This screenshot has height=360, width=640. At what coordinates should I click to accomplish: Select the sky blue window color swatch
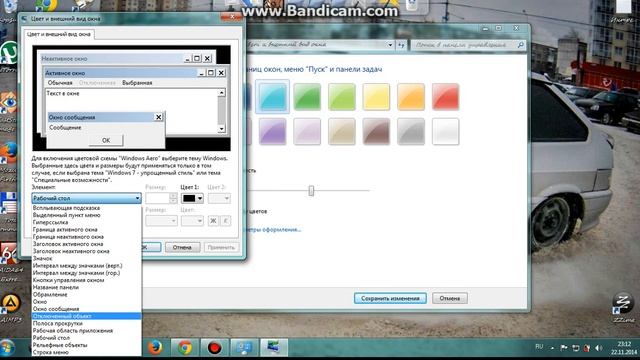coord(272,97)
